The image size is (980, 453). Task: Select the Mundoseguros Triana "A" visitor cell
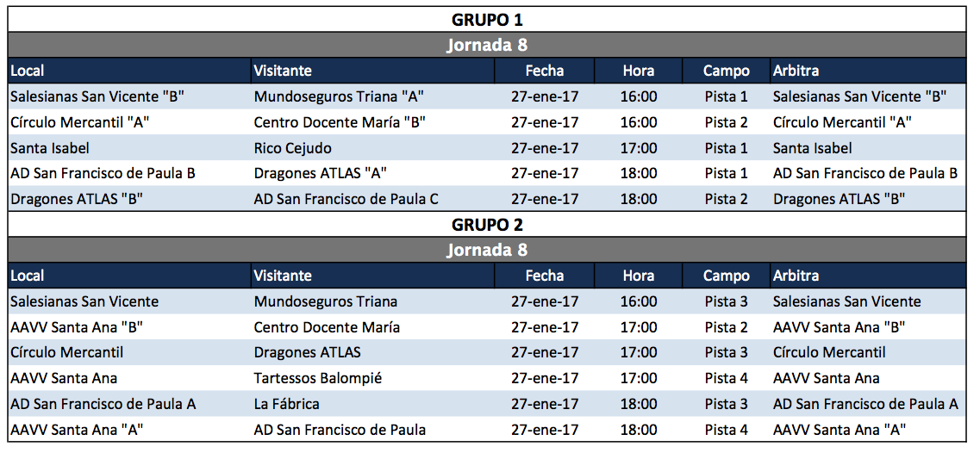click(x=339, y=96)
